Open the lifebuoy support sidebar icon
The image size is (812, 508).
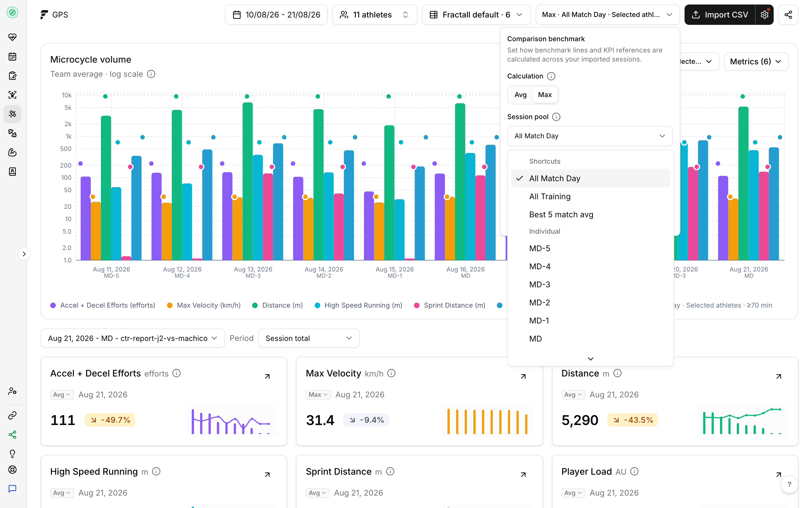(12, 470)
